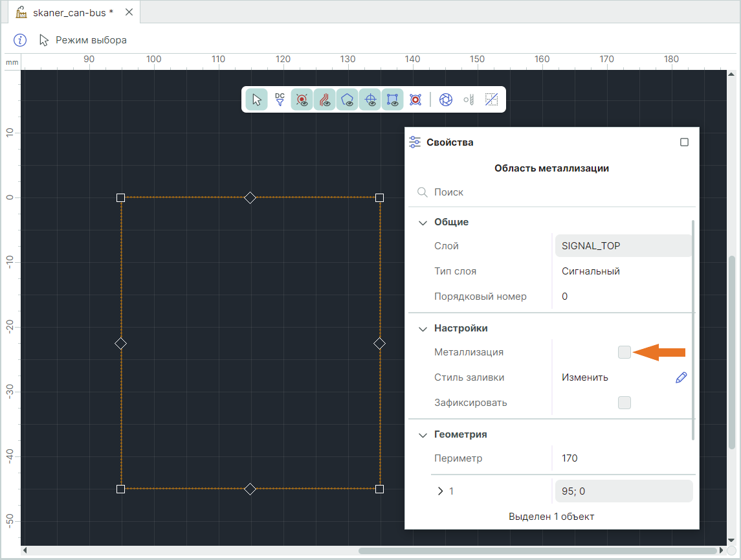Toggle rectangle area visibility icon

[393, 100]
